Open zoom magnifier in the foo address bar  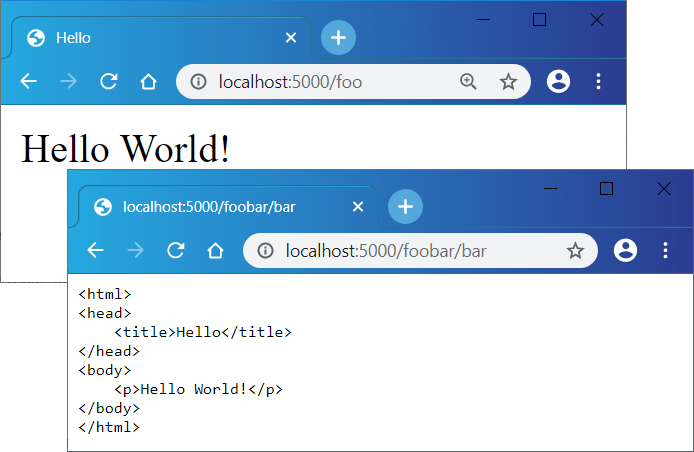point(468,81)
